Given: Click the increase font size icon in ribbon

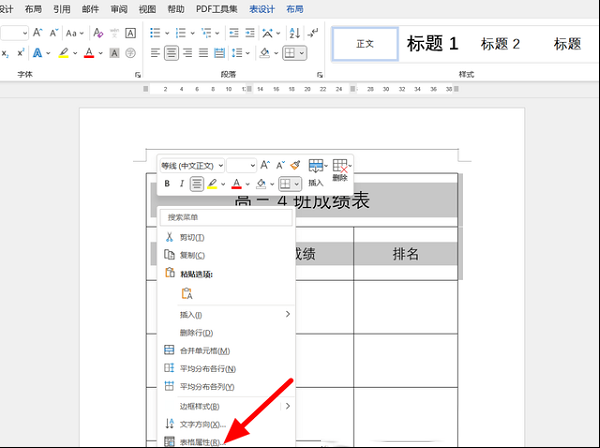Looking at the screenshot, I should pyautogui.click(x=37, y=33).
